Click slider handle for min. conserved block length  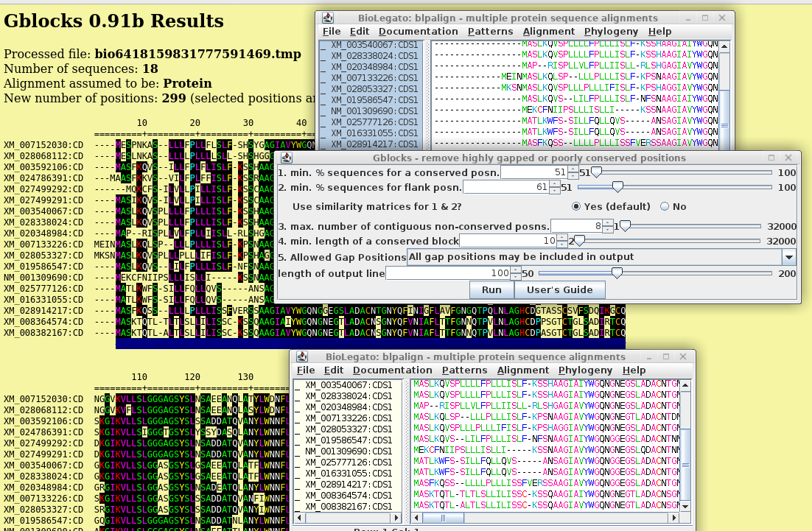(579, 241)
